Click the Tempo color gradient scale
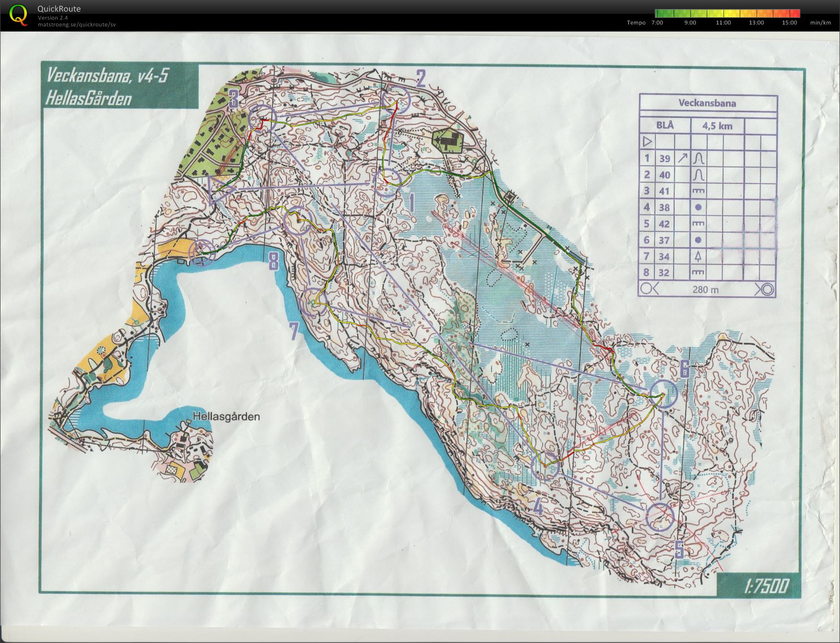Image resolution: width=840 pixels, height=643 pixels. pyautogui.click(x=727, y=13)
